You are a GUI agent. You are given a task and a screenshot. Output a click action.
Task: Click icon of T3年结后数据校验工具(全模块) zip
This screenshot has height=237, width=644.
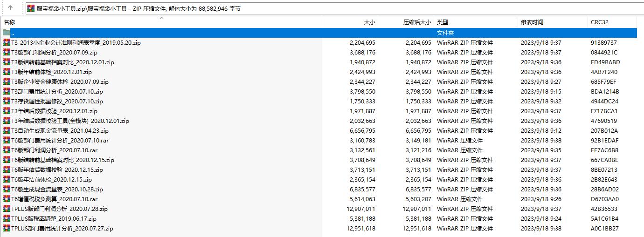pos(6,121)
